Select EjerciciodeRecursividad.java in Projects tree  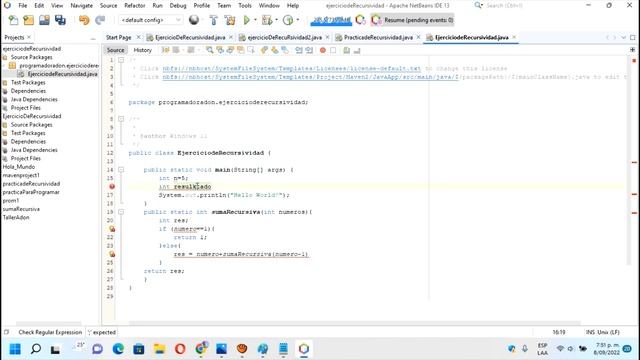(62, 74)
